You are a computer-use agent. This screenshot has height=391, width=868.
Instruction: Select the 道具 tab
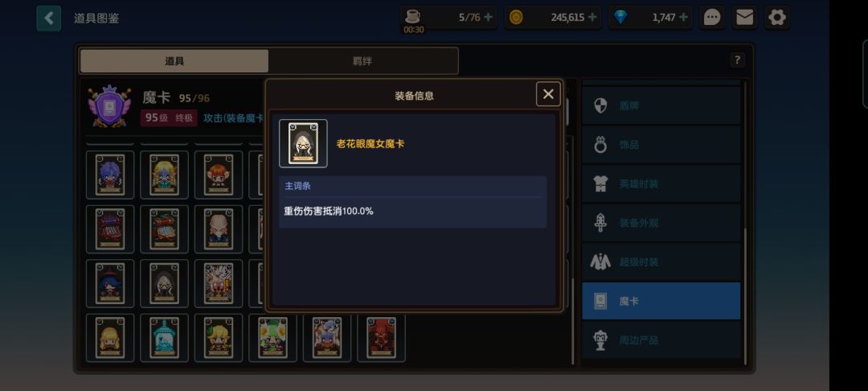(174, 61)
